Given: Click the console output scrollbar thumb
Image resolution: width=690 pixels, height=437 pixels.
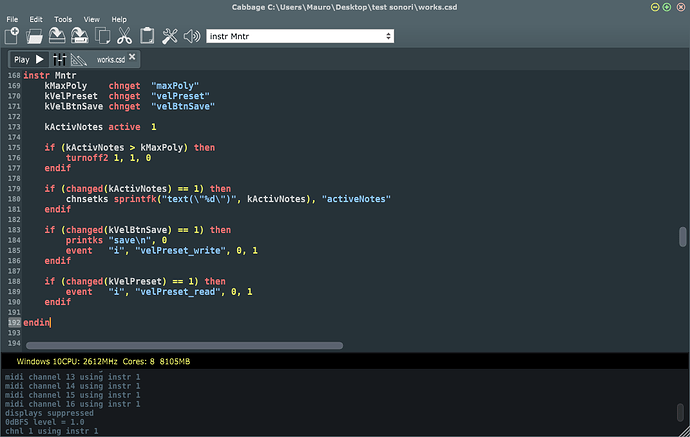Looking at the screenshot, I should 680,412.
